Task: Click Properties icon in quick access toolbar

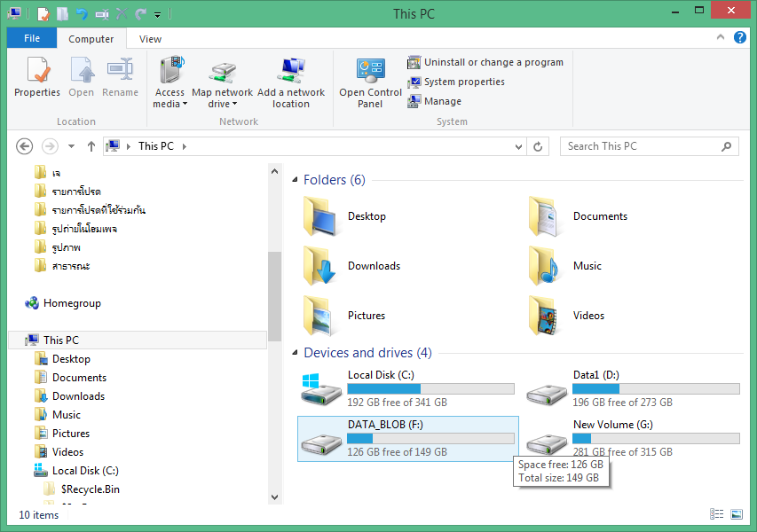Action: [43, 14]
